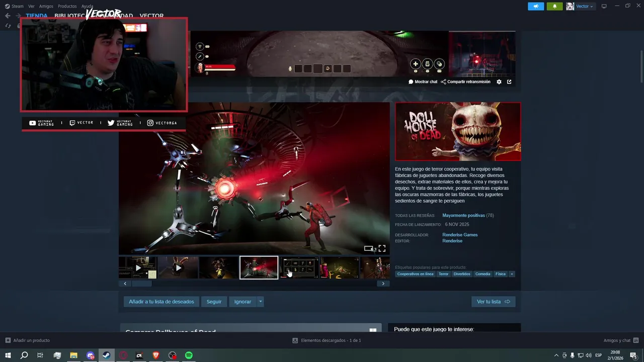Toggle fullscreen on screenshot viewer
The height and width of the screenshot is (362, 644).
click(382, 248)
